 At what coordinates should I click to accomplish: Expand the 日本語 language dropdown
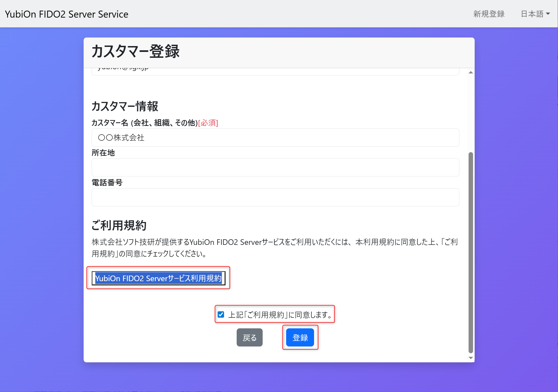pos(535,14)
